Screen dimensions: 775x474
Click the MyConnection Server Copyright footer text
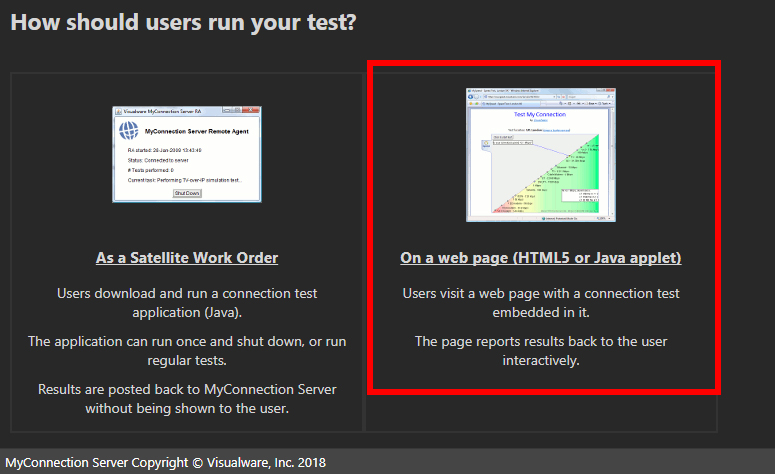(x=166, y=463)
